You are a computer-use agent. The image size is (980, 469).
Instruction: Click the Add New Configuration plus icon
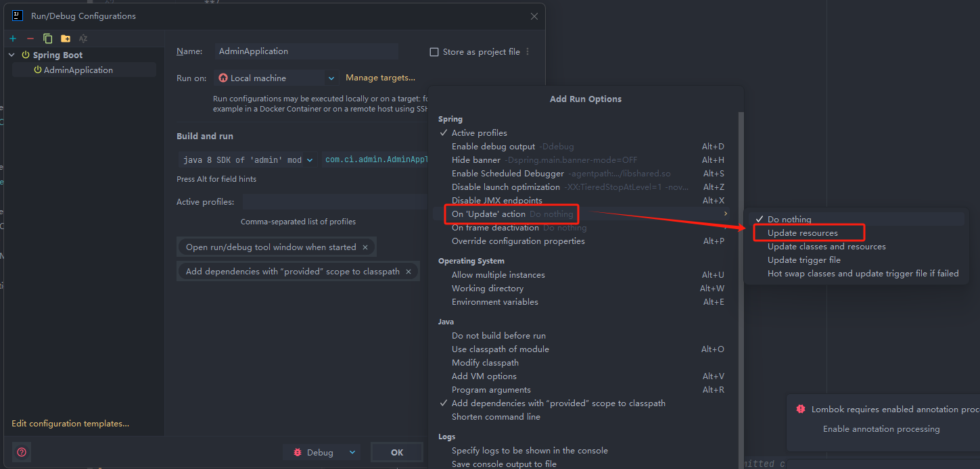pyautogui.click(x=13, y=39)
